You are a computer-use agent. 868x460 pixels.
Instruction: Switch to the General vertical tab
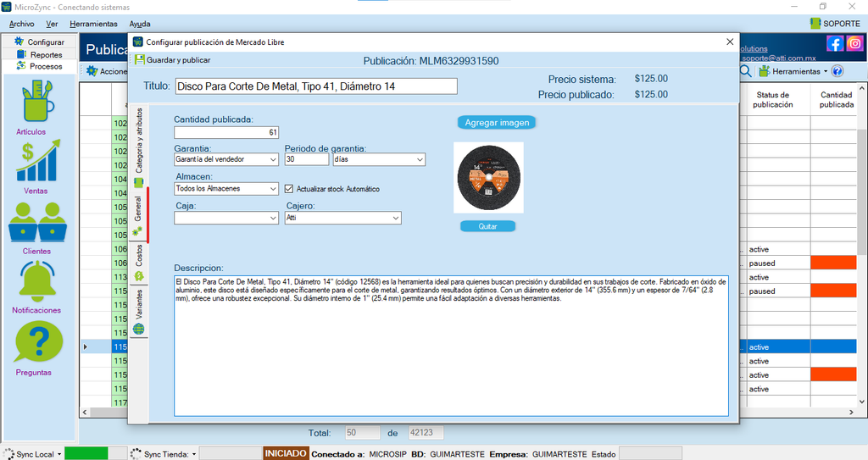click(138, 215)
